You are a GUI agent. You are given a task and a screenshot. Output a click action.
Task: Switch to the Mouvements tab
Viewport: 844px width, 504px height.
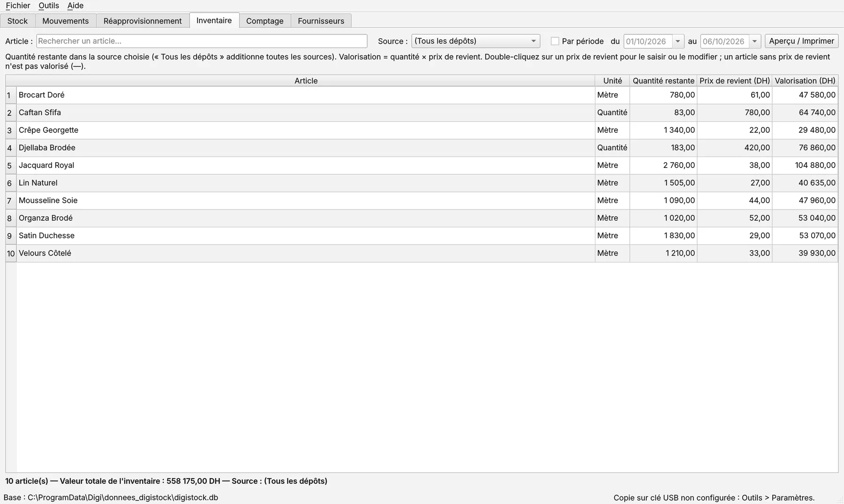coord(66,21)
